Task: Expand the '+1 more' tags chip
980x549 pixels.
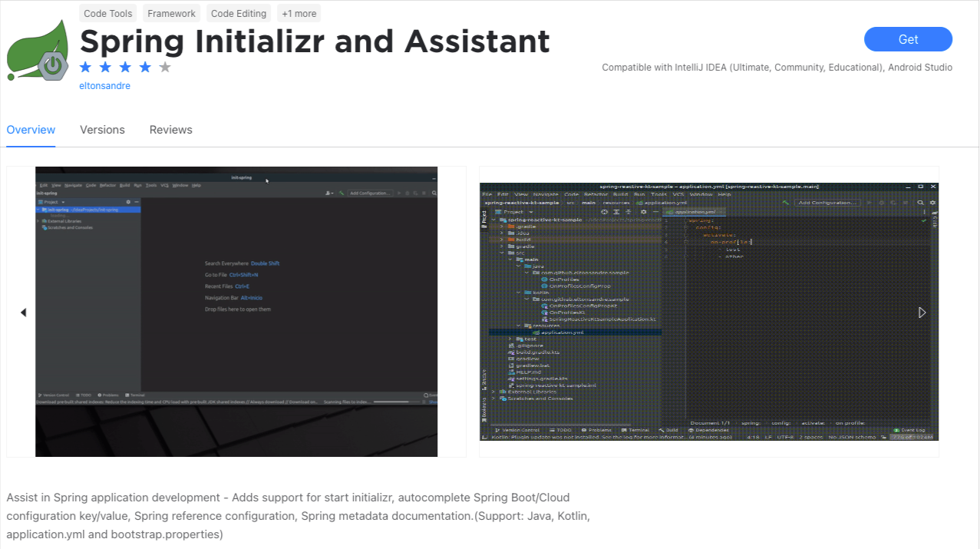Action: click(299, 13)
